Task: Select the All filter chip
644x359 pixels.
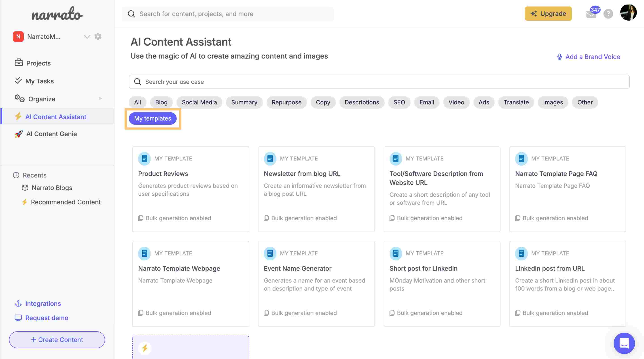Action: pyautogui.click(x=138, y=102)
